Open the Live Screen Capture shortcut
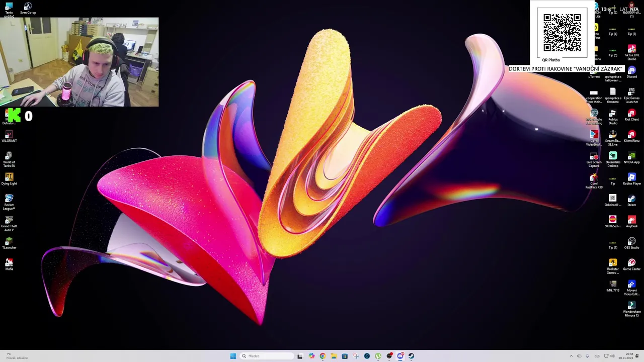 click(594, 159)
